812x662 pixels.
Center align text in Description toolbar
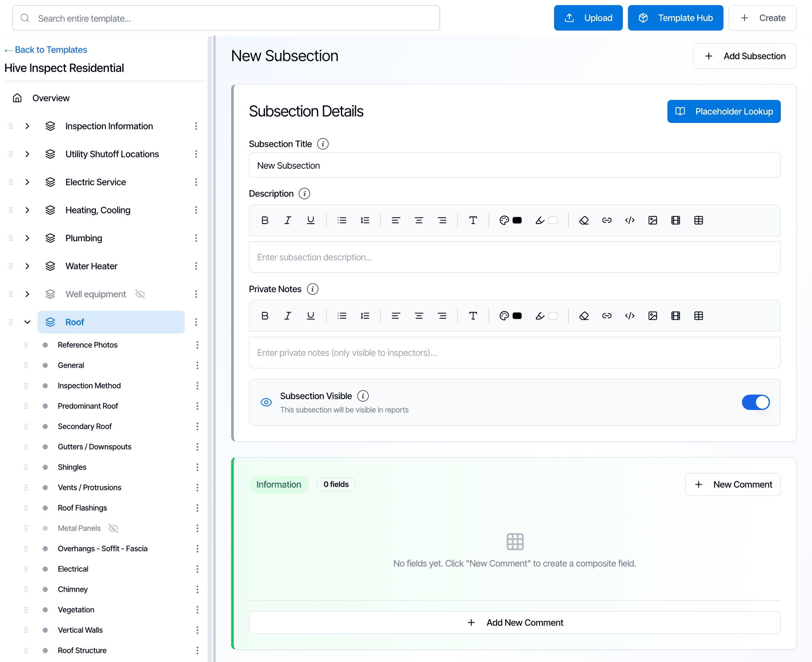(419, 220)
